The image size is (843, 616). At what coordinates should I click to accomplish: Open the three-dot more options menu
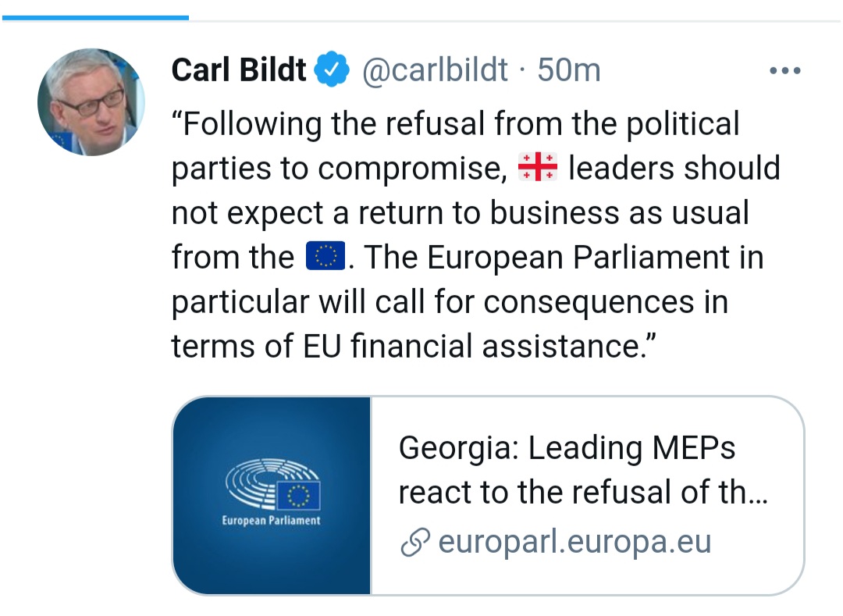click(x=784, y=71)
